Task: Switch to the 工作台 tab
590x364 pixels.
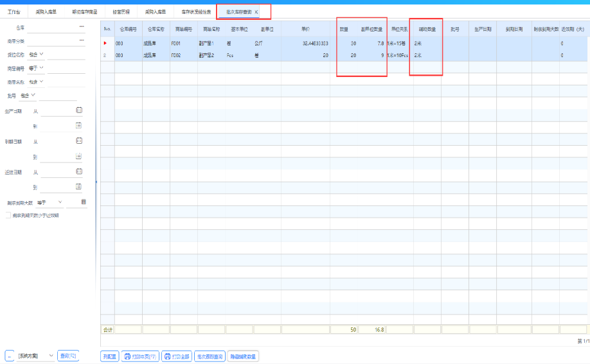Action: (13, 12)
